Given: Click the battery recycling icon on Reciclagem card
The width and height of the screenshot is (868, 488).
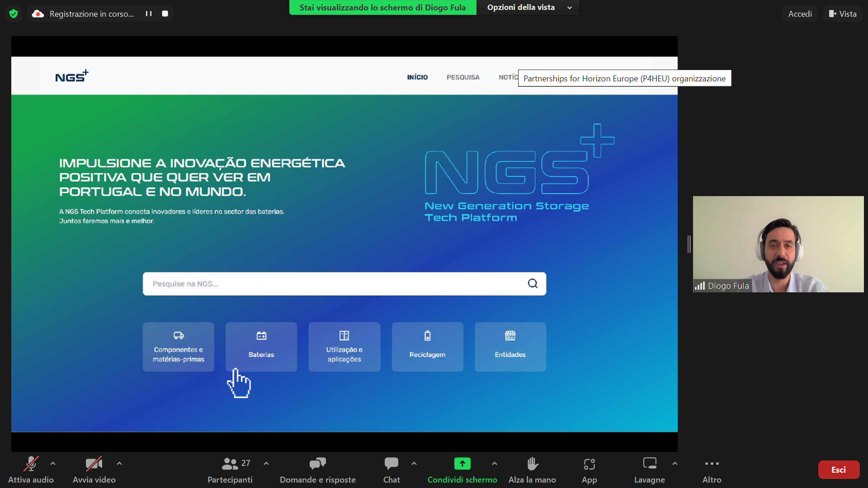Looking at the screenshot, I should point(428,336).
